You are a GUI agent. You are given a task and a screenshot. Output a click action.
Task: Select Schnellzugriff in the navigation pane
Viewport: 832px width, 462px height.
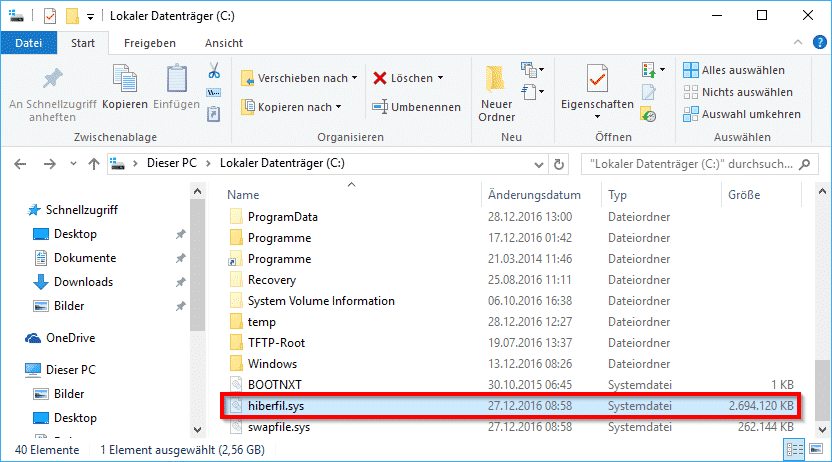(x=82, y=210)
